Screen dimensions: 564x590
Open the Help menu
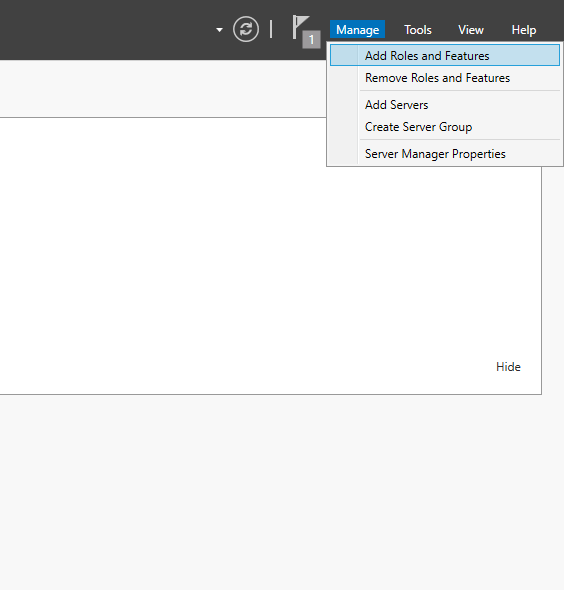pos(524,30)
